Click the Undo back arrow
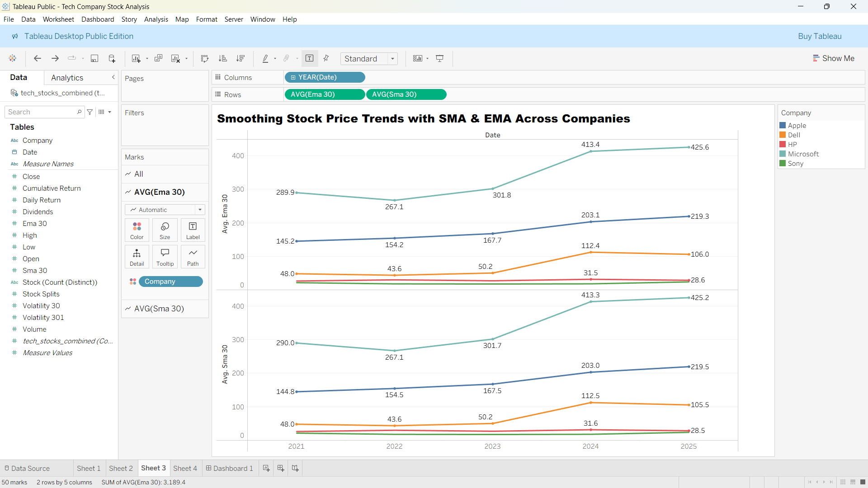This screenshot has height=488, width=868. pyautogui.click(x=38, y=58)
